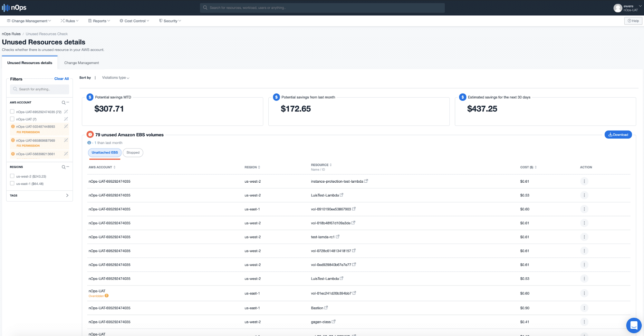Click Fix Permission under nOps-UAT-503487448993

point(28,132)
